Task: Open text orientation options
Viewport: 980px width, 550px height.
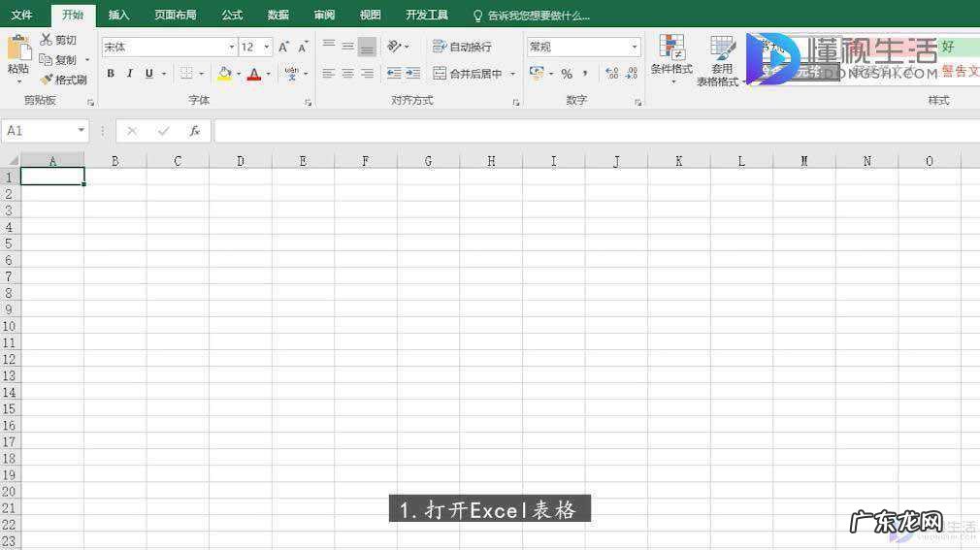Action: 398,47
